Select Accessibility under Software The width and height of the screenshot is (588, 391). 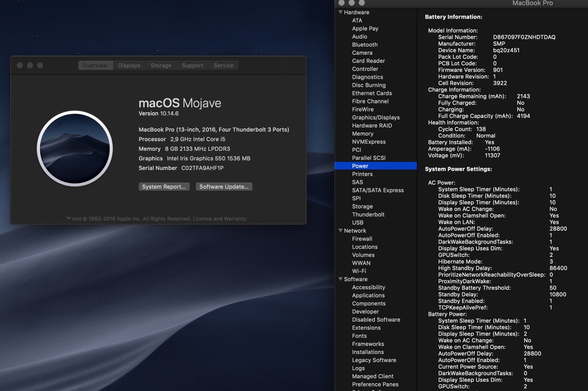368,287
